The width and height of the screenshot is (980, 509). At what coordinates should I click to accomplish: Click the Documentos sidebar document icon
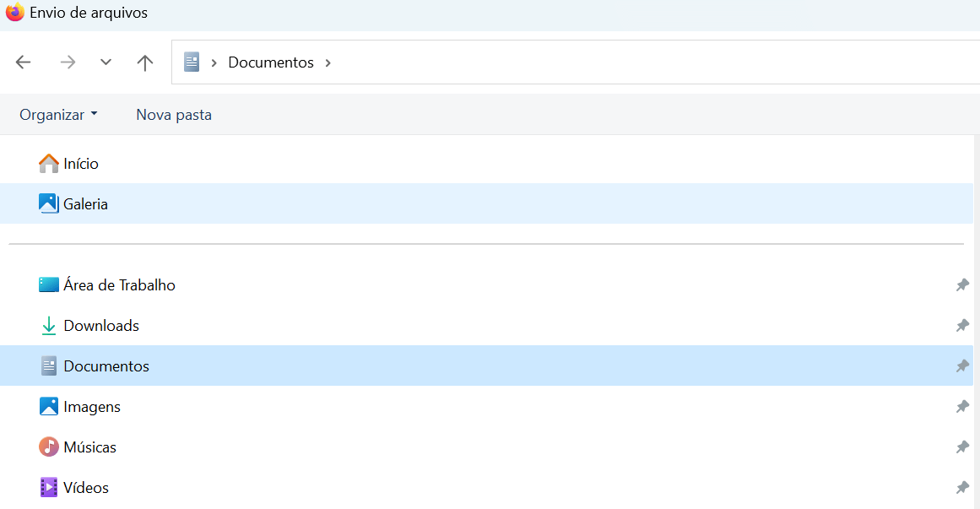click(49, 366)
